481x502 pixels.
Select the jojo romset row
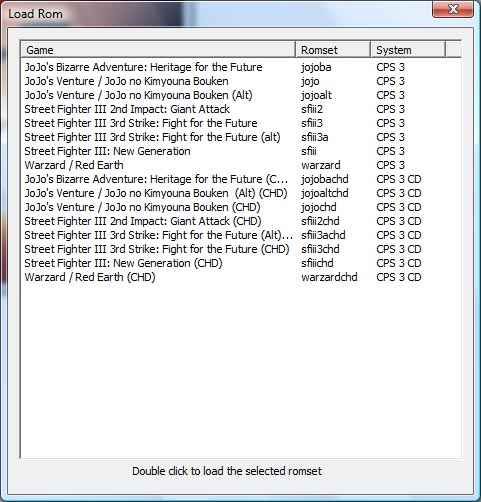point(241,81)
